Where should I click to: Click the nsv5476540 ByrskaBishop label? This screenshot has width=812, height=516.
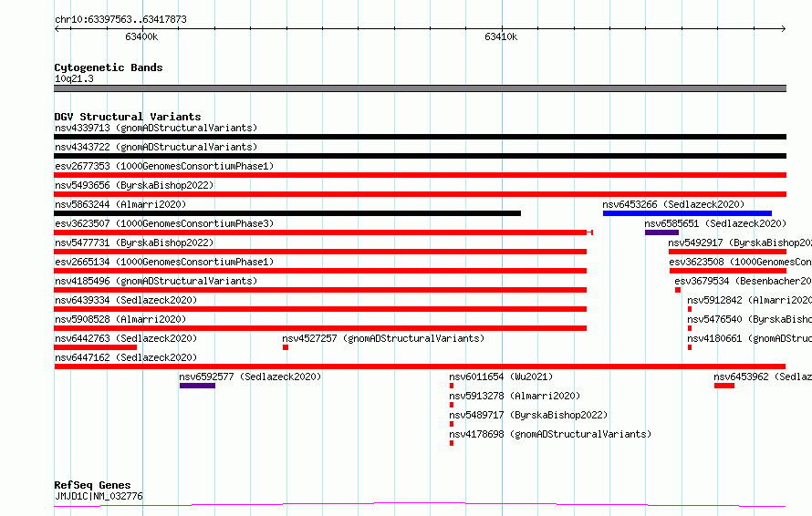click(749, 319)
